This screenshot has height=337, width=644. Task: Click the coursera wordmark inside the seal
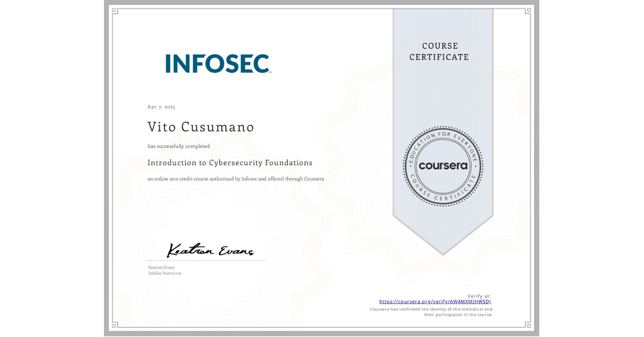pyautogui.click(x=443, y=166)
